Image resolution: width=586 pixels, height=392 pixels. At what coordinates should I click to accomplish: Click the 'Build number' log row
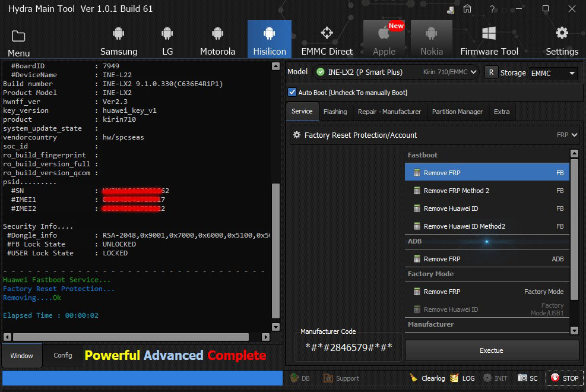tap(113, 84)
